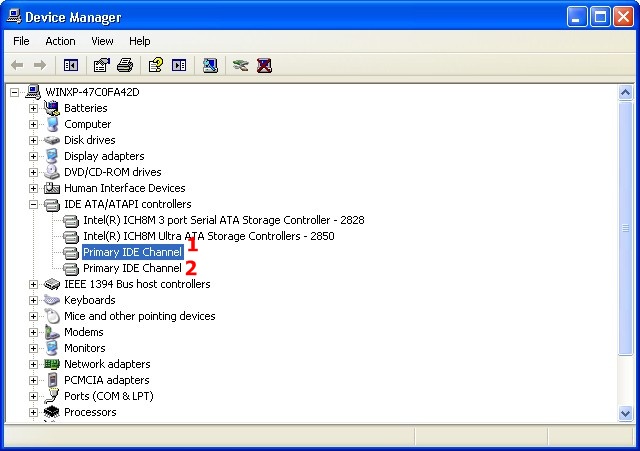Click the vertical scrollbar thumb
The image size is (640, 451).
(x=625, y=229)
